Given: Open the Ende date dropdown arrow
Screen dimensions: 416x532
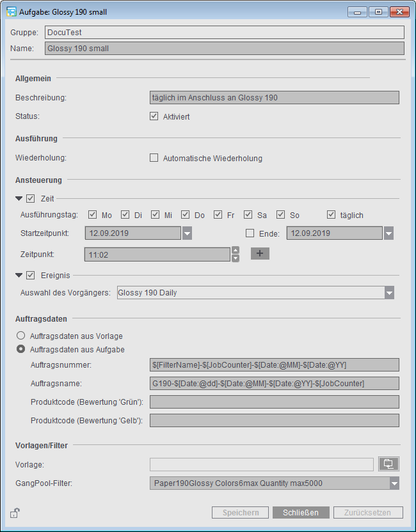Looking at the screenshot, I should point(389,233).
